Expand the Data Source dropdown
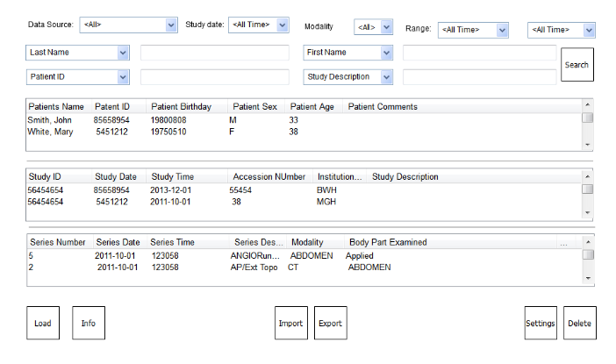This screenshot has height=364, width=616. [129, 25]
